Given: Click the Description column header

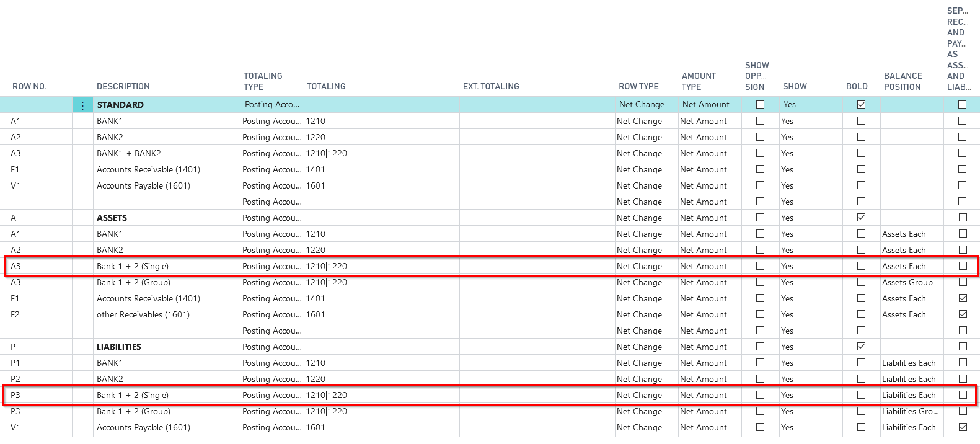Looking at the screenshot, I should (x=123, y=87).
